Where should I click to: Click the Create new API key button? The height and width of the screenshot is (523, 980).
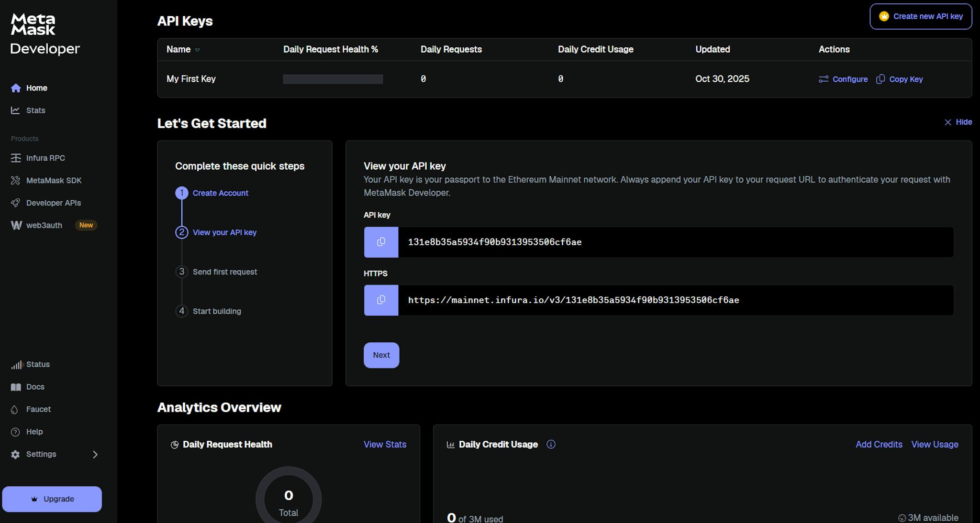(x=920, y=16)
